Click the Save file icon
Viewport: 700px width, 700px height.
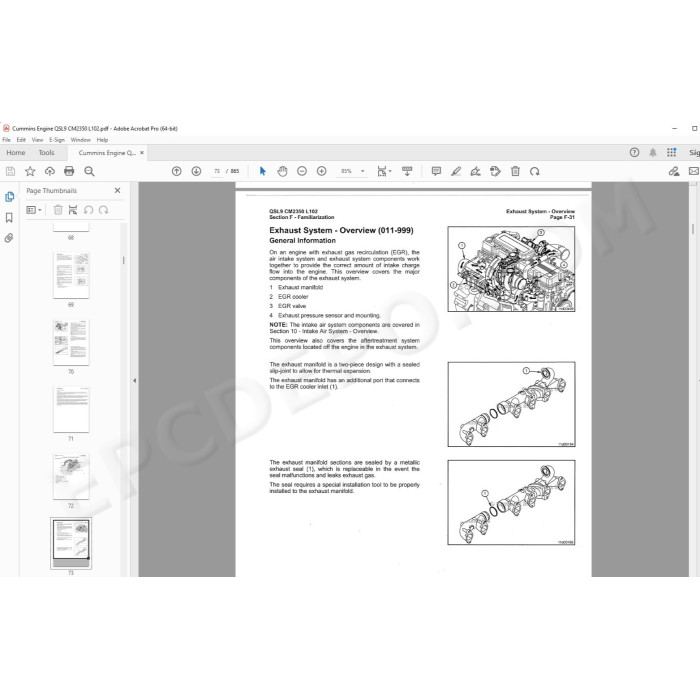(10, 171)
